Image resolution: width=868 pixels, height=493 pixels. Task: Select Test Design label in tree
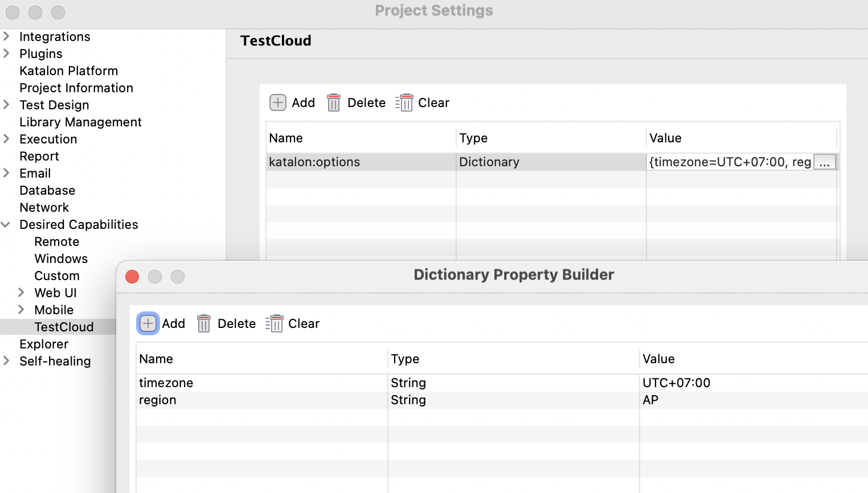pos(54,105)
